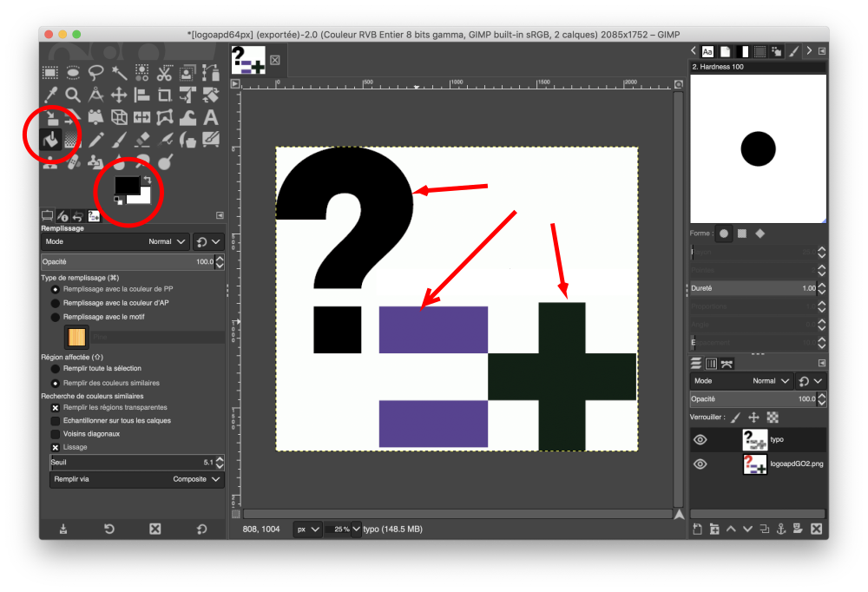Select the Eraser tool
868x592 pixels.
coord(141,141)
